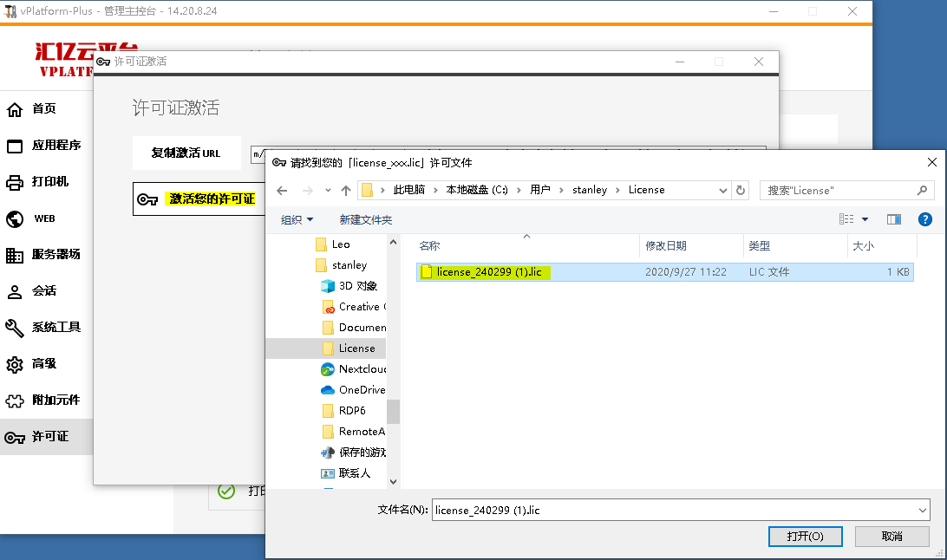Click the 取消 button
The image size is (947, 560).
891,537
